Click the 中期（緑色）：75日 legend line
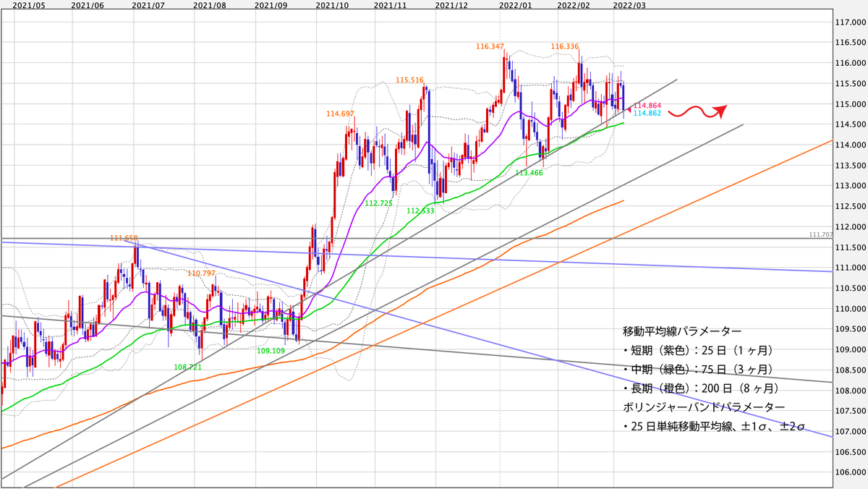This screenshot has height=489, width=868. (x=697, y=370)
